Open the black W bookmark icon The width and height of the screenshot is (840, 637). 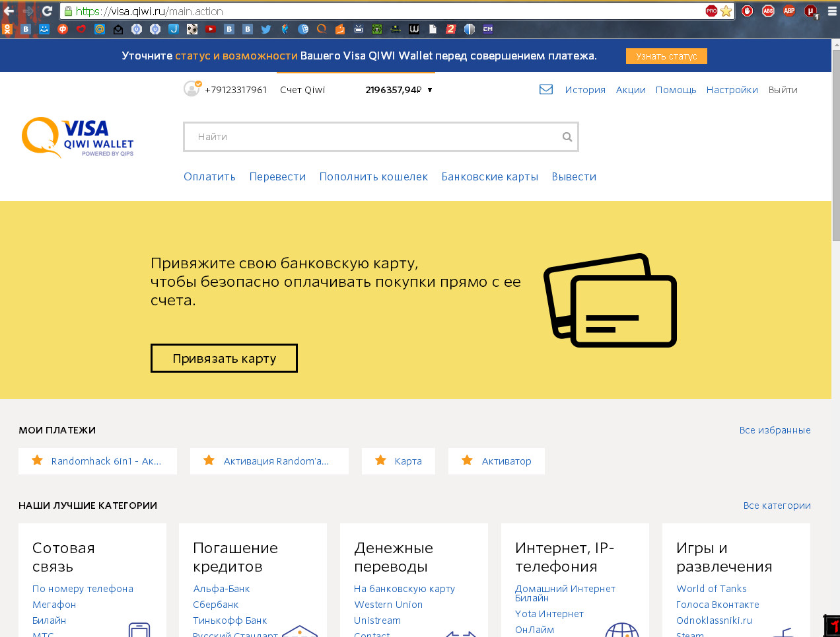[414, 28]
